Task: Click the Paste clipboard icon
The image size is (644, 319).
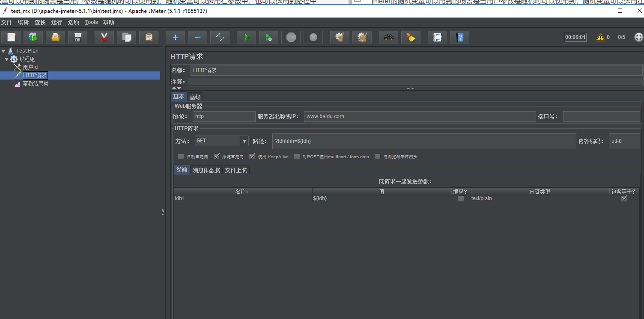Action: pyautogui.click(x=149, y=37)
